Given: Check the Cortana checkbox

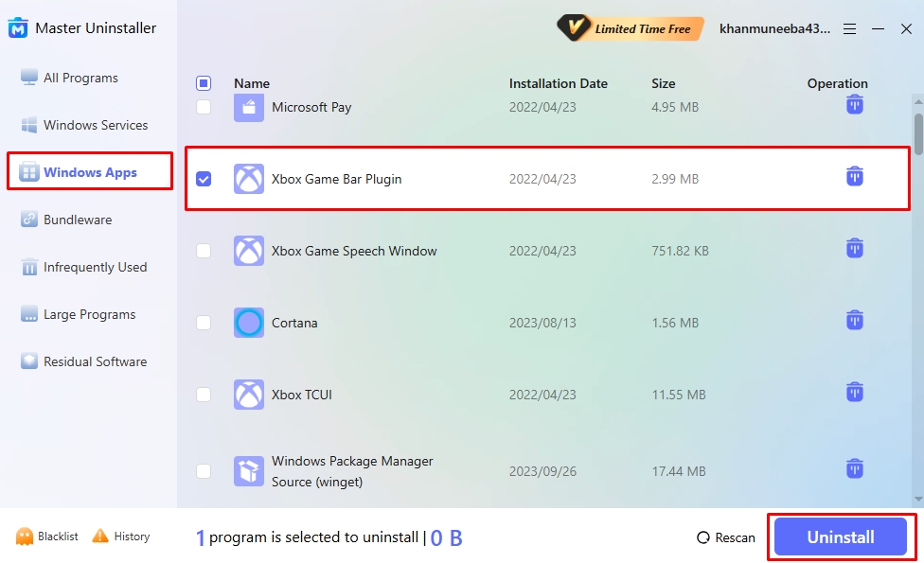Looking at the screenshot, I should [x=204, y=323].
